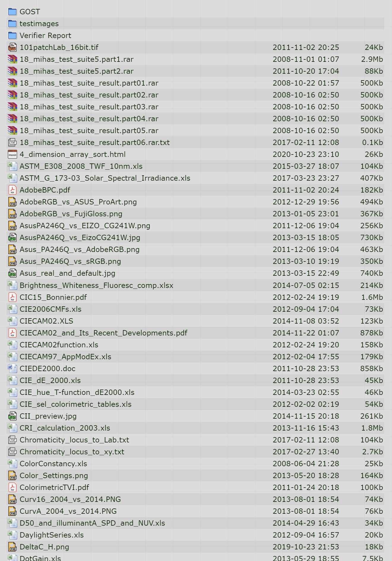Click the TXT icon for 18_mihas_test_suite_result.part06.rar.txt
Viewport: 392px width, 561px height.
(x=12, y=142)
